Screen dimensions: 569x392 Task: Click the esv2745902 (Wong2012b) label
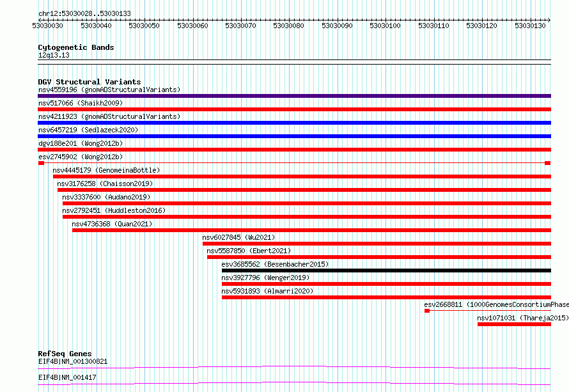[81, 157]
